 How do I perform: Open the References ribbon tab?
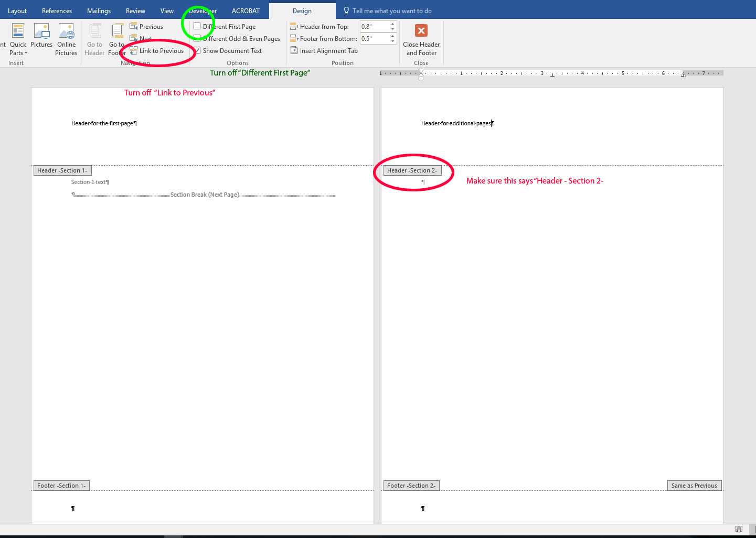(57, 10)
